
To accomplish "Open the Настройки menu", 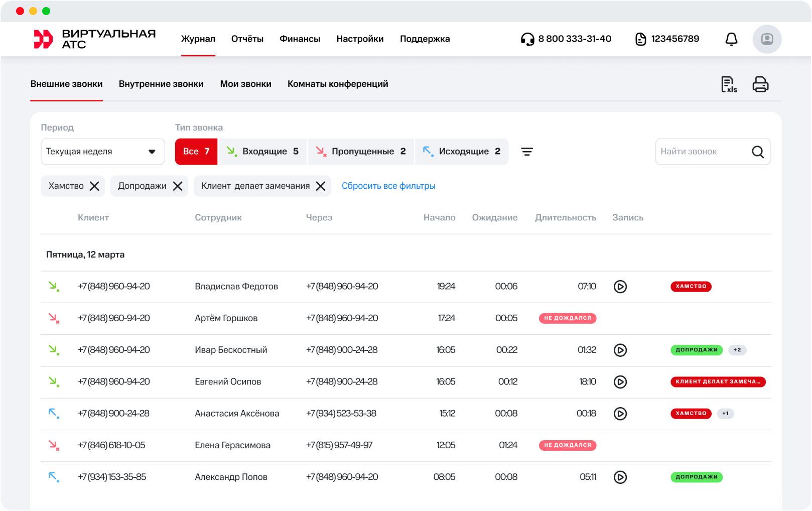I will [360, 39].
